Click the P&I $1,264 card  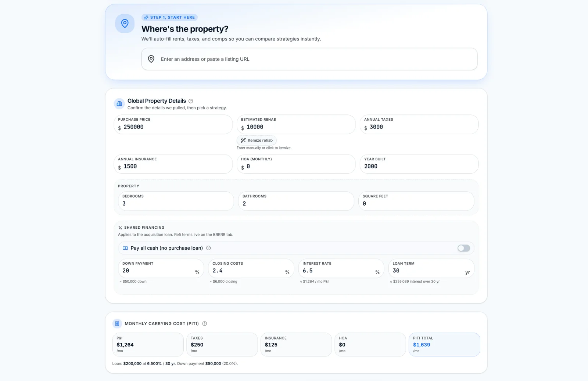pos(148,345)
